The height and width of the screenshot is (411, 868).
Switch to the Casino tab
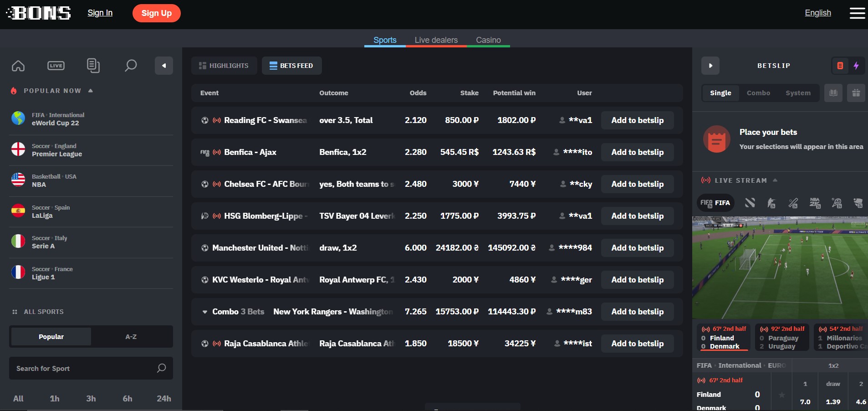[488, 40]
